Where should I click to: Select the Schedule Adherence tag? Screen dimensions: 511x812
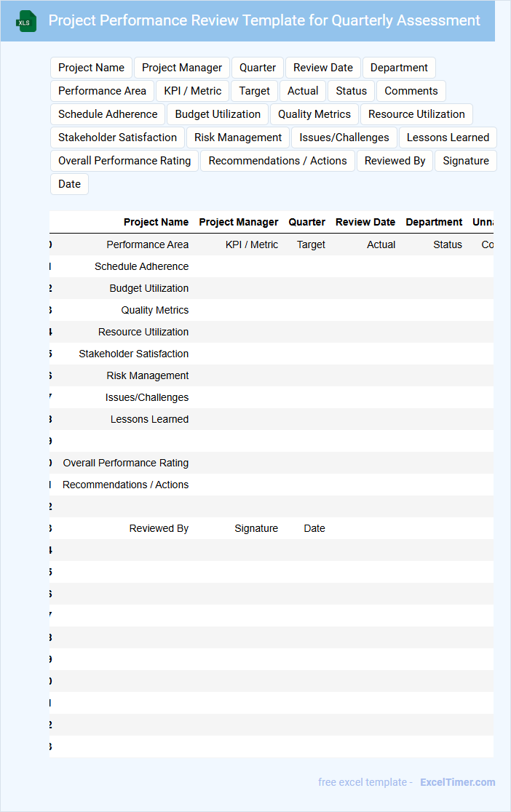coord(108,114)
